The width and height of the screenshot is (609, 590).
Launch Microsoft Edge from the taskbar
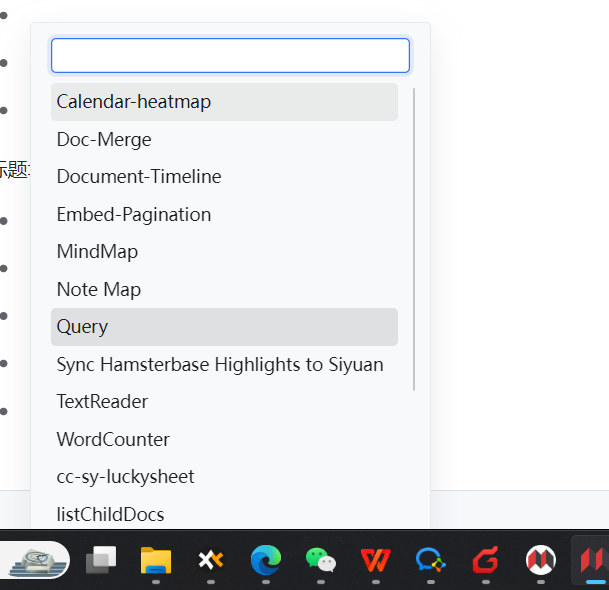click(x=265, y=560)
